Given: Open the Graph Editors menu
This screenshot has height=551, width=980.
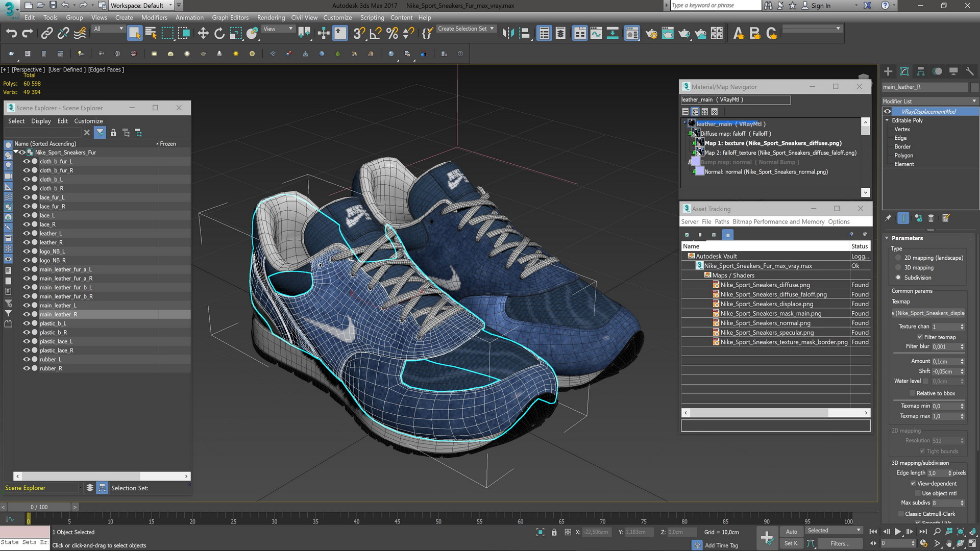Looking at the screenshot, I should click(x=230, y=17).
